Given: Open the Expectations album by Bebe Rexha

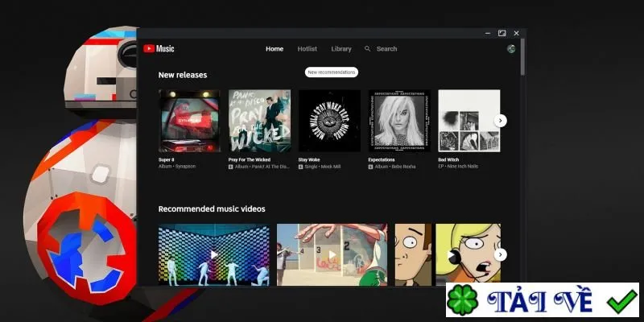Looking at the screenshot, I should (399, 121).
